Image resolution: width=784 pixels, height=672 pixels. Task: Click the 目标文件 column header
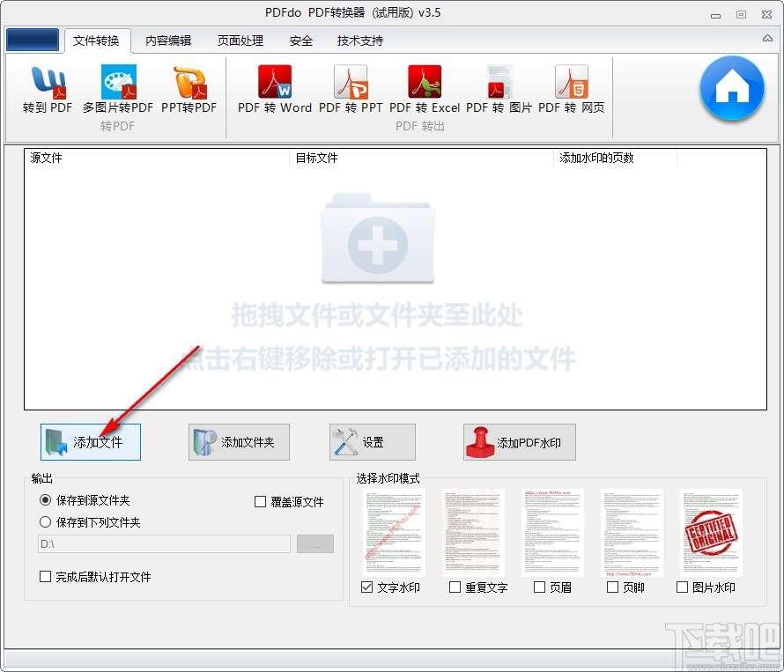coord(421,158)
